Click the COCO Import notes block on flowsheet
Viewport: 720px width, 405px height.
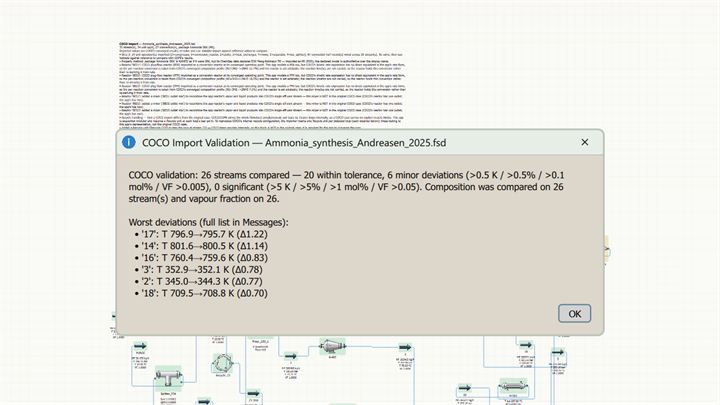262,85
